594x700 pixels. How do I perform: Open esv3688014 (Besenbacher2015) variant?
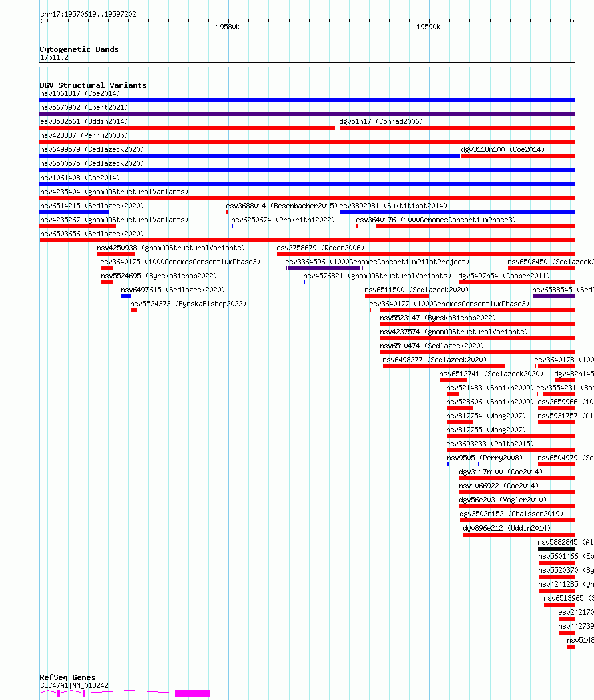click(x=282, y=206)
